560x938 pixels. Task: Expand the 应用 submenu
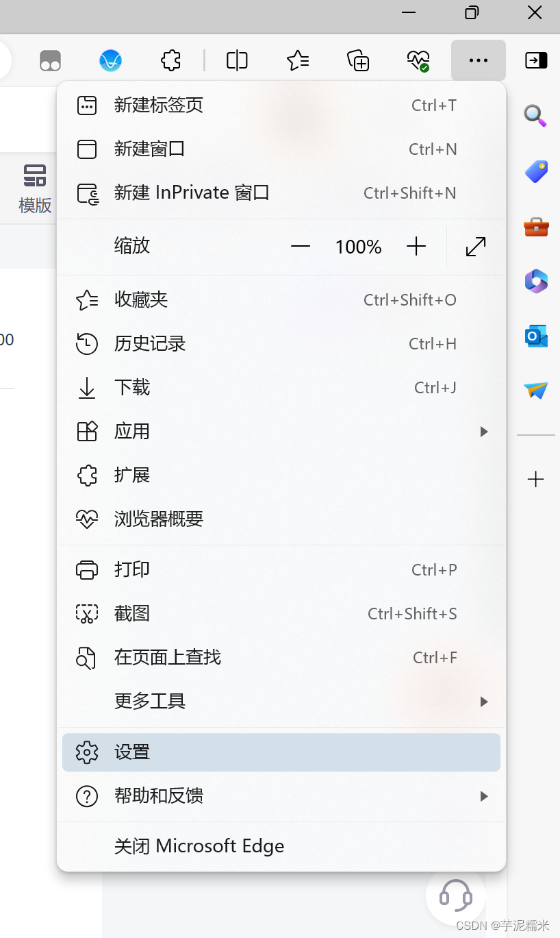click(281, 431)
